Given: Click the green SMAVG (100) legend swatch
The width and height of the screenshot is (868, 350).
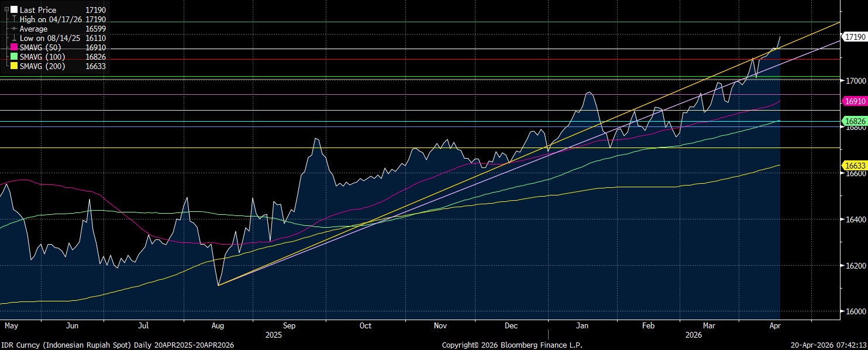Looking at the screenshot, I should (14, 57).
